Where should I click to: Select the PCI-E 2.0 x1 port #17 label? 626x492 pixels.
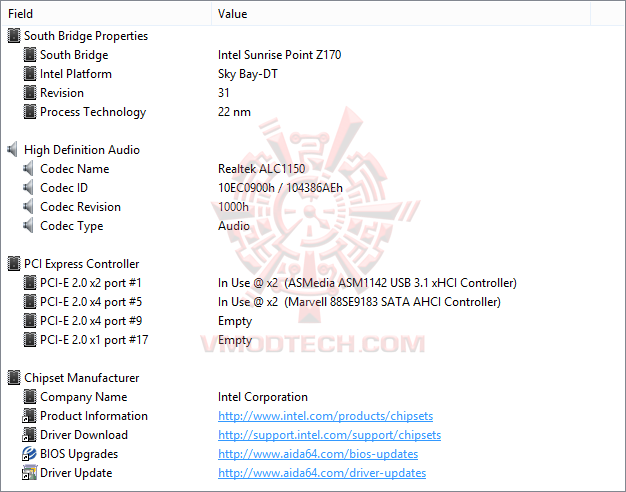tap(94, 339)
